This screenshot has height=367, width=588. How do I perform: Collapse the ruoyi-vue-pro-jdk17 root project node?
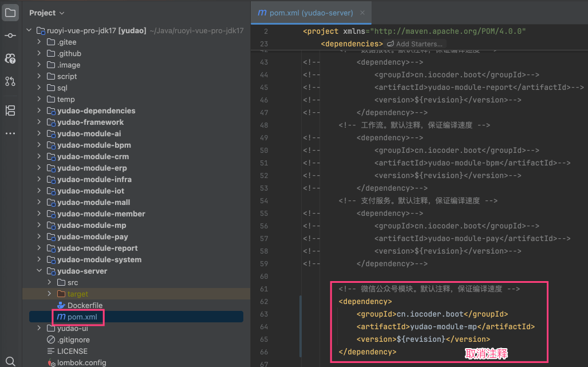point(29,30)
